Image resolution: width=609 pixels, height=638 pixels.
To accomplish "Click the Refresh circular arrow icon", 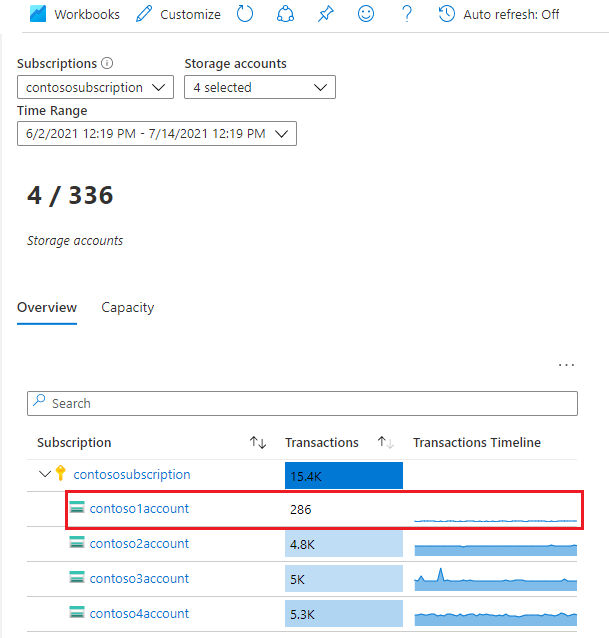I will point(245,15).
